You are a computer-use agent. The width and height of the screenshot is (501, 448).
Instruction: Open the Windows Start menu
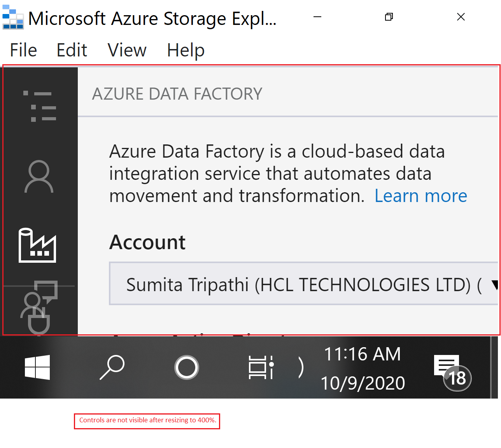(x=37, y=367)
